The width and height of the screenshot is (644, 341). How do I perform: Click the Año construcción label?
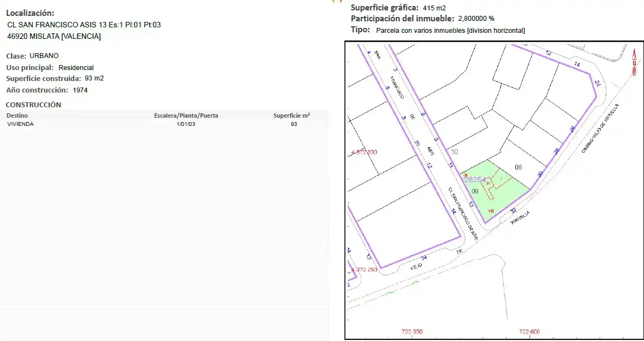(x=37, y=90)
